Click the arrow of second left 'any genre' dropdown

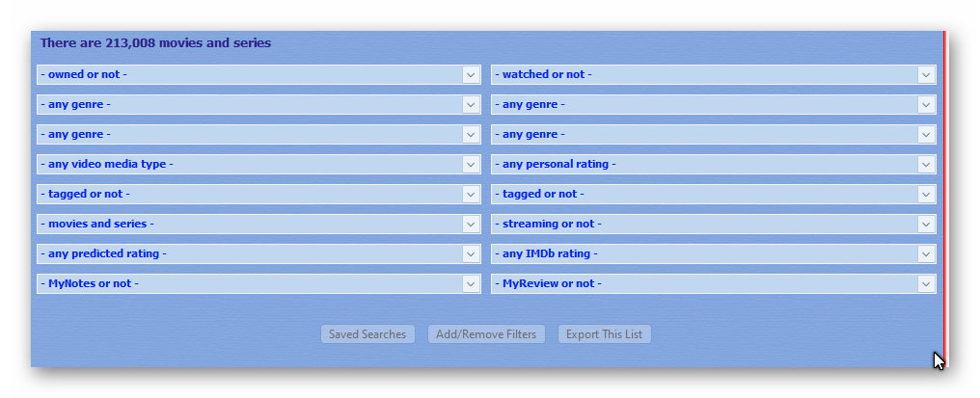tap(472, 134)
